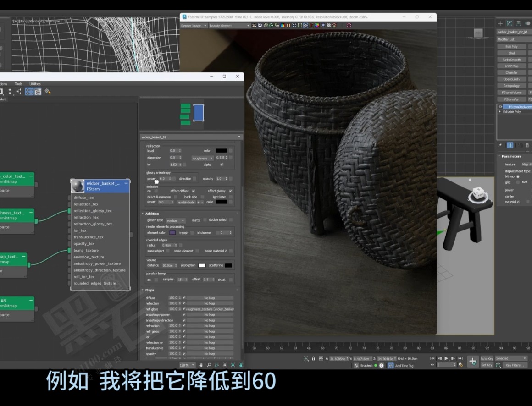This screenshot has height=406, width=532.
Task: Enable the emission on checkbox
Action: tap(156, 191)
